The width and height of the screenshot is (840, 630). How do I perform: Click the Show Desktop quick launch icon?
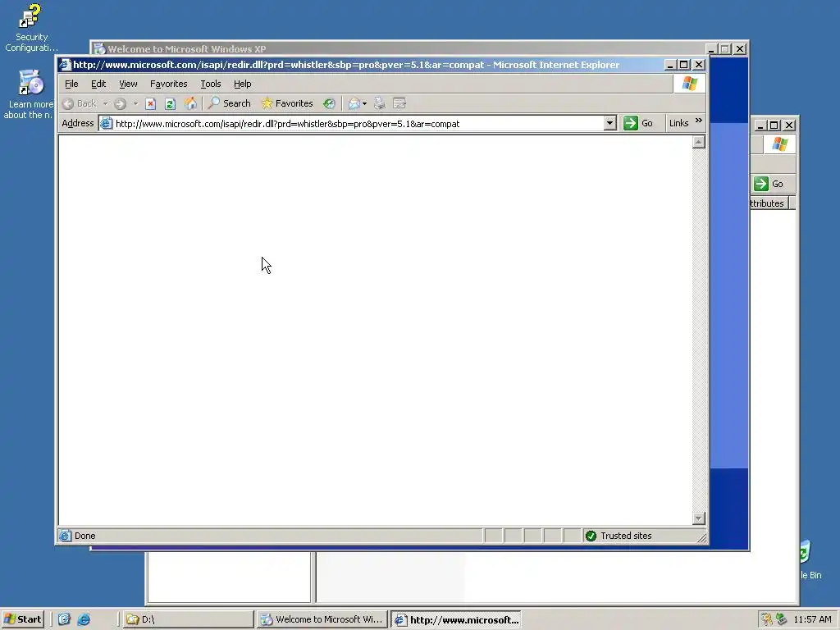point(64,619)
